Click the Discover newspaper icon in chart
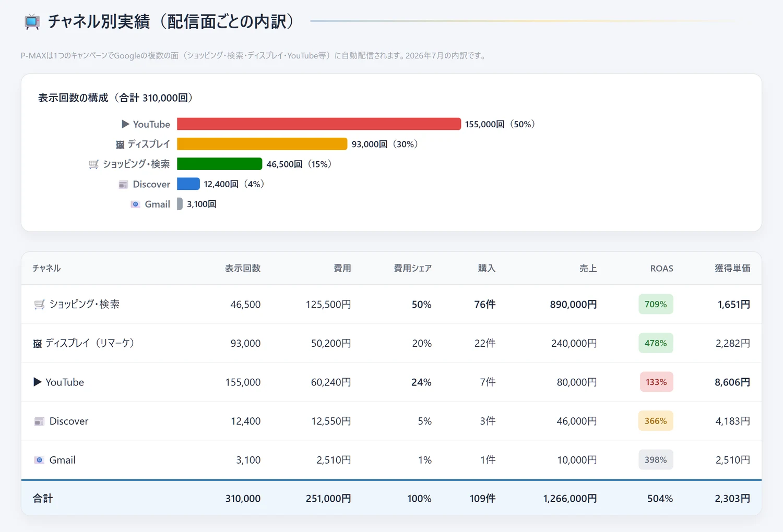 [x=123, y=184]
